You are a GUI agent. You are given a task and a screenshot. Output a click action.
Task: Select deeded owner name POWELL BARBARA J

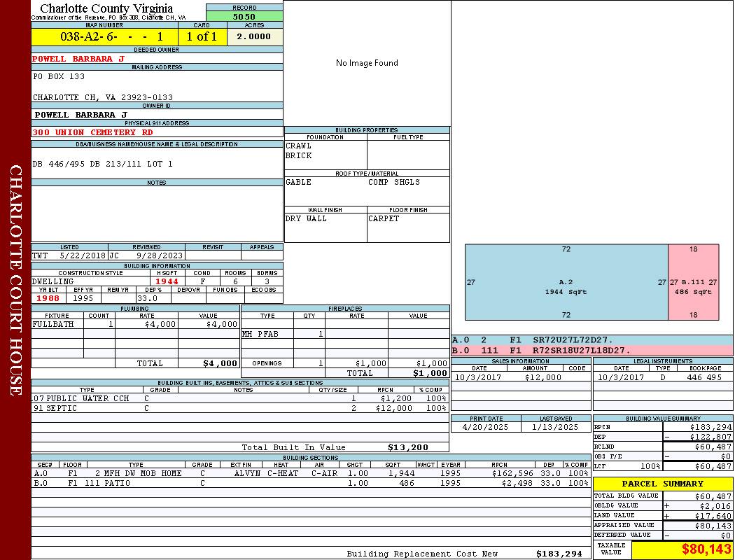pos(78,59)
